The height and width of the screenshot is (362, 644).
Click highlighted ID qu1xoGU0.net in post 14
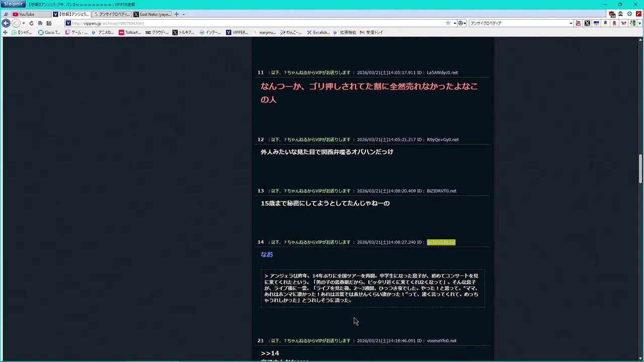(441, 242)
